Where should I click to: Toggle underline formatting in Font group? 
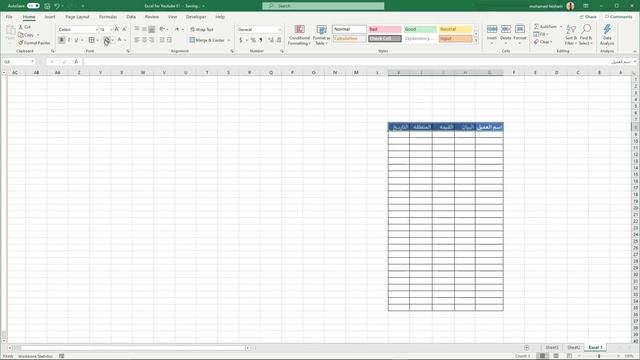[76, 40]
